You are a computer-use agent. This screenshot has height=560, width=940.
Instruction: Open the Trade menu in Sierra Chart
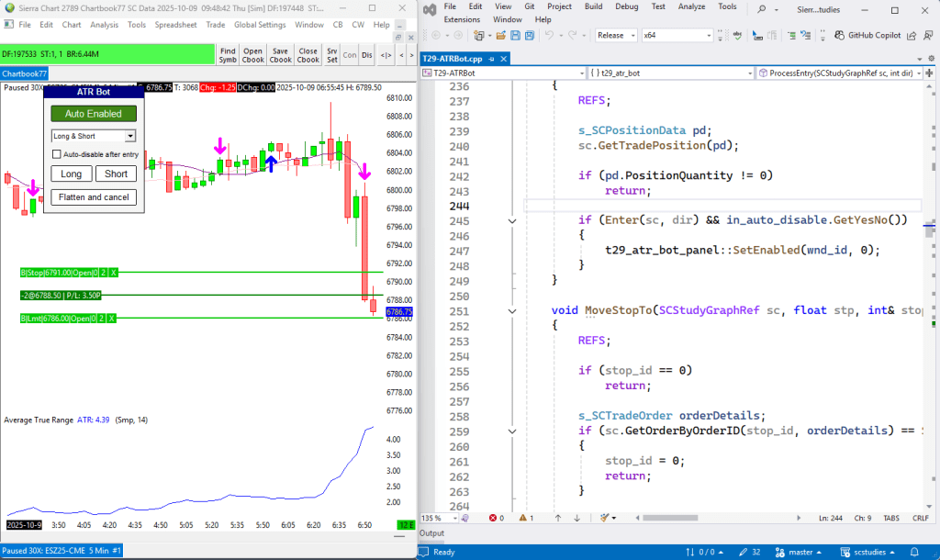pos(216,25)
